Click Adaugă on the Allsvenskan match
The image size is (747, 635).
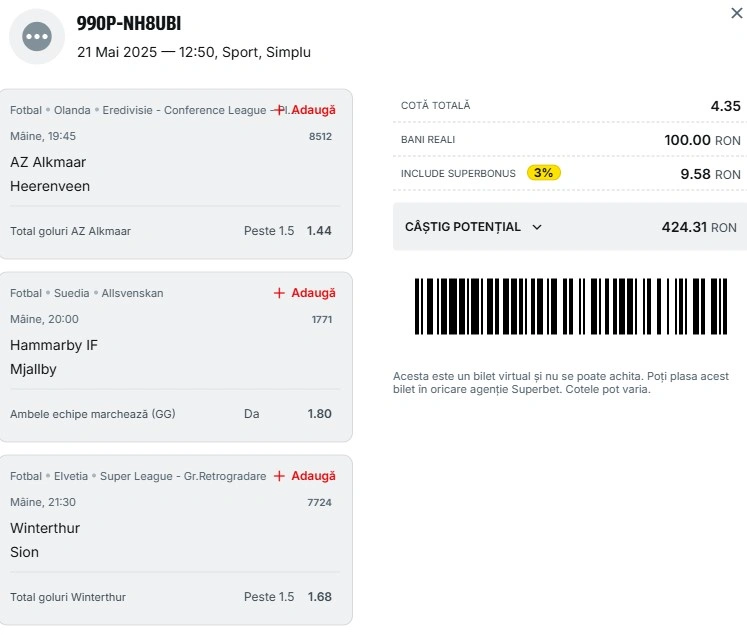point(313,293)
